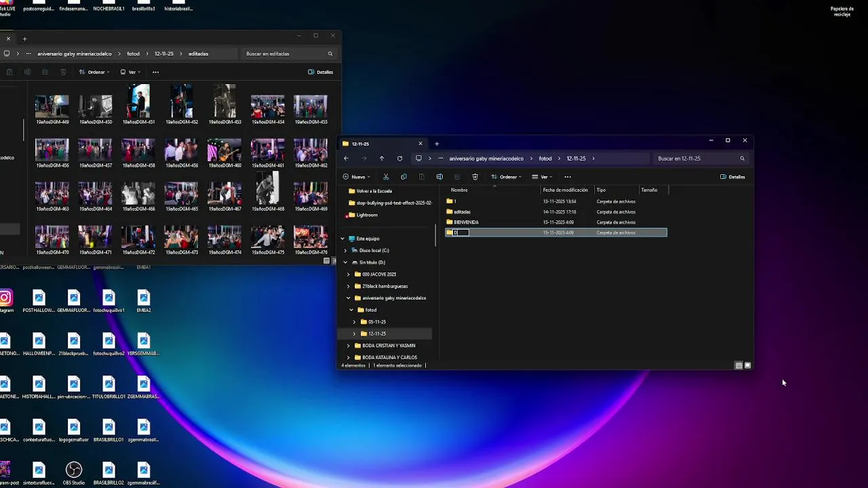Switch to large icons view in 12-11-25 status bar

[748, 365]
